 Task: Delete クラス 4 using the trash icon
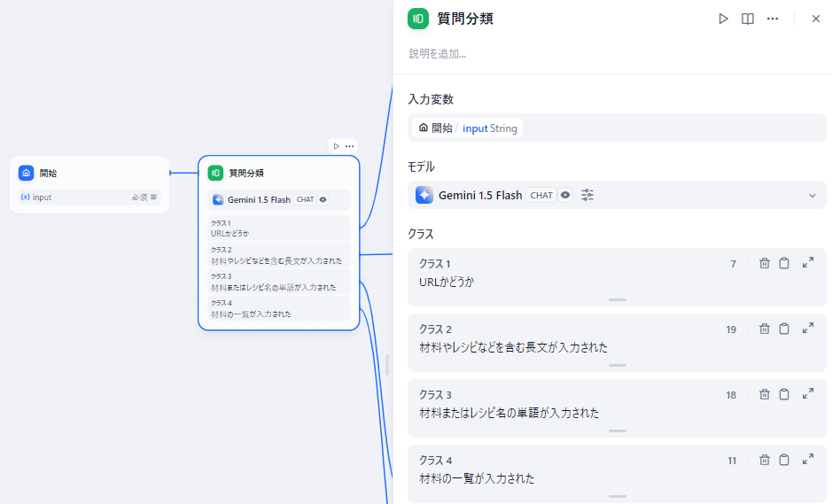tap(765, 460)
